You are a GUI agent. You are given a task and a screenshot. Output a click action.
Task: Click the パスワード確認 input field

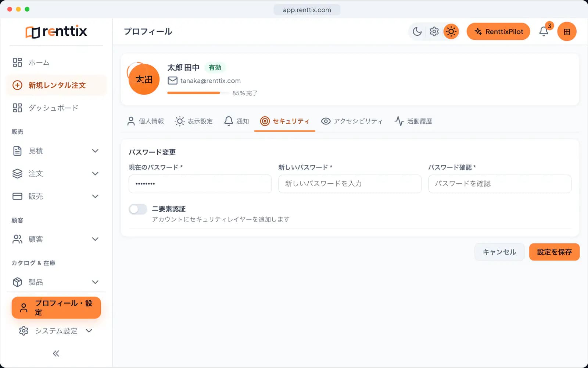coord(500,184)
